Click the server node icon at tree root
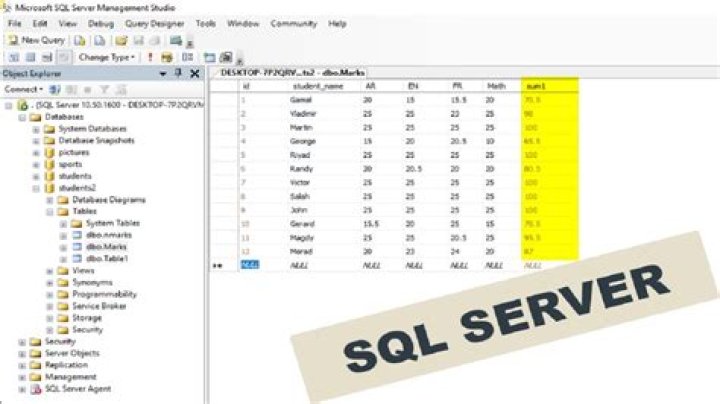The width and height of the screenshot is (720, 404). 22,105
